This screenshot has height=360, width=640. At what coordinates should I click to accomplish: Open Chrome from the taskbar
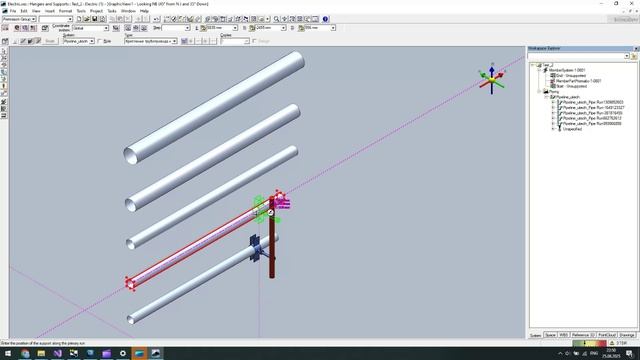tap(25, 353)
